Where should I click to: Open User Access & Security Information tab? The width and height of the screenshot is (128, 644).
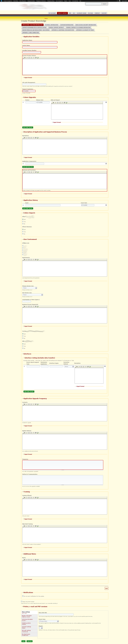pos(86,25)
